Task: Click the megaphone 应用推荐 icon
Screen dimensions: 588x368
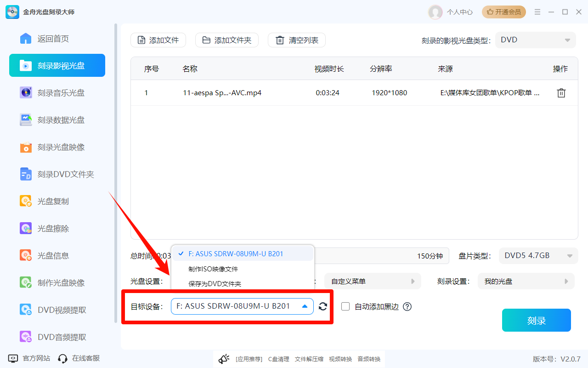Action: coord(224,359)
